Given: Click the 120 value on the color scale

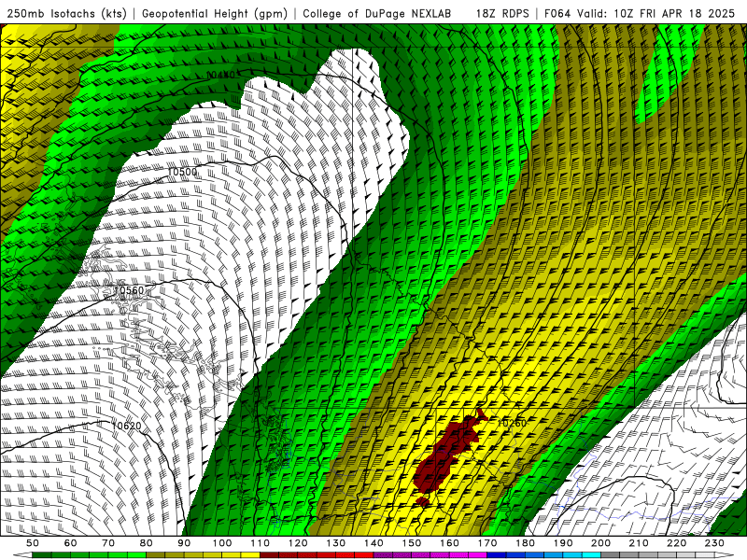Looking at the screenshot, I should (298, 543).
